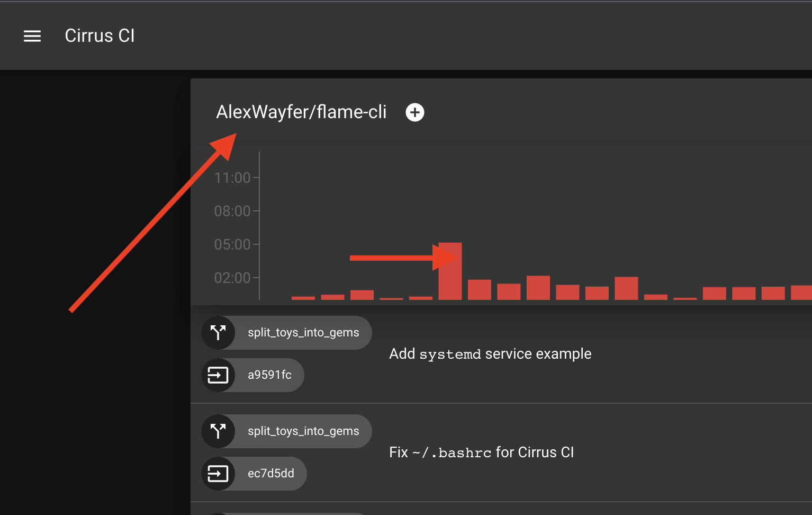The image size is (812, 515).
Task: Click the 11:00 axis label on the chart
Action: pyautogui.click(x=232, y=178)
